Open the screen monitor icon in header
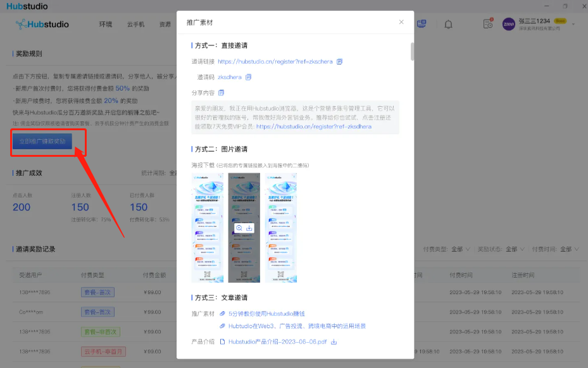Viewport: 588px width, 368px height. [422, 24]
